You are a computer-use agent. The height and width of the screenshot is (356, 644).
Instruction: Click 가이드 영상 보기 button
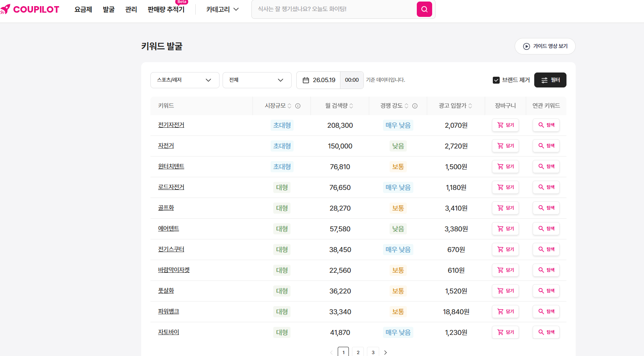tap(545, 46)
